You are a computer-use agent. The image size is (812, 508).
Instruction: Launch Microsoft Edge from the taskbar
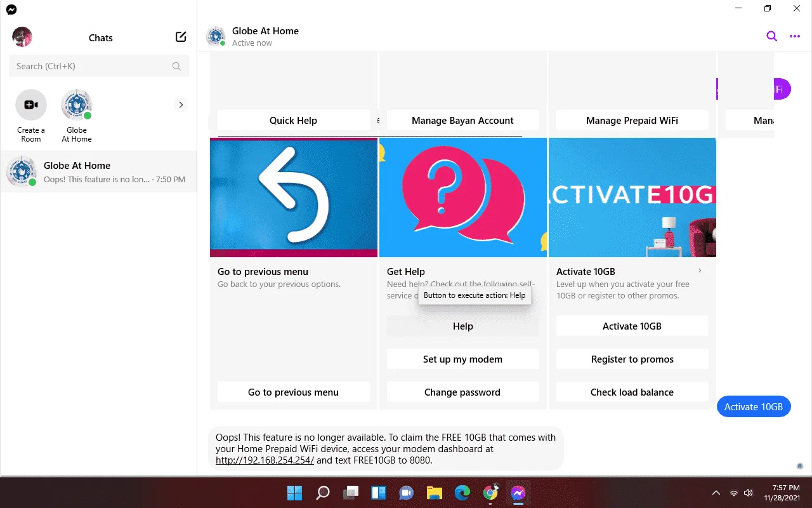coord(462,493)
